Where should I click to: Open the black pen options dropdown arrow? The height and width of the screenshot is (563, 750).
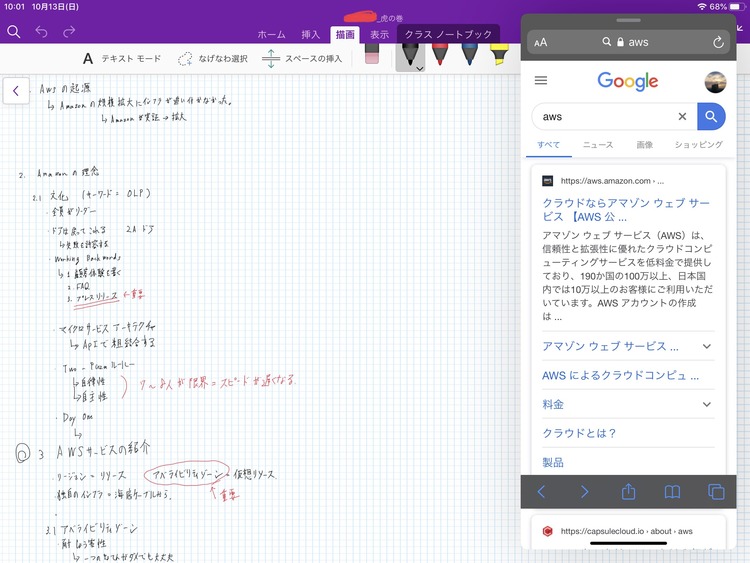[x=419, y=68]
